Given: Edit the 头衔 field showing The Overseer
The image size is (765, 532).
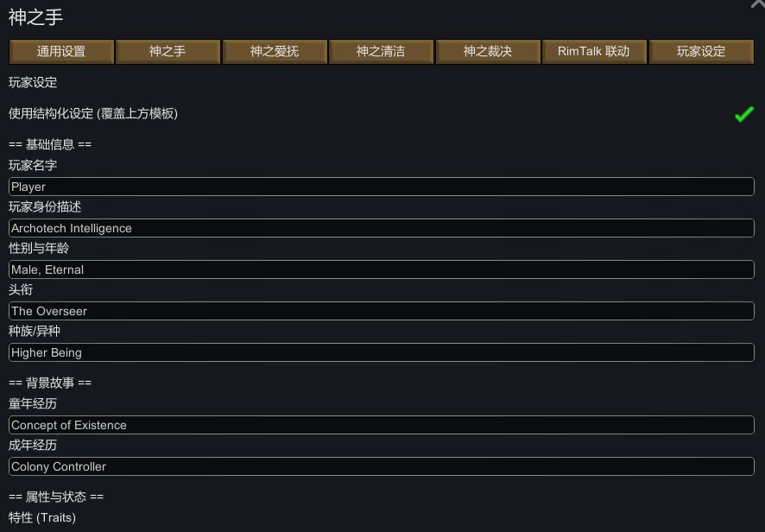Looking at the screenshot, I should coord(381,311).
